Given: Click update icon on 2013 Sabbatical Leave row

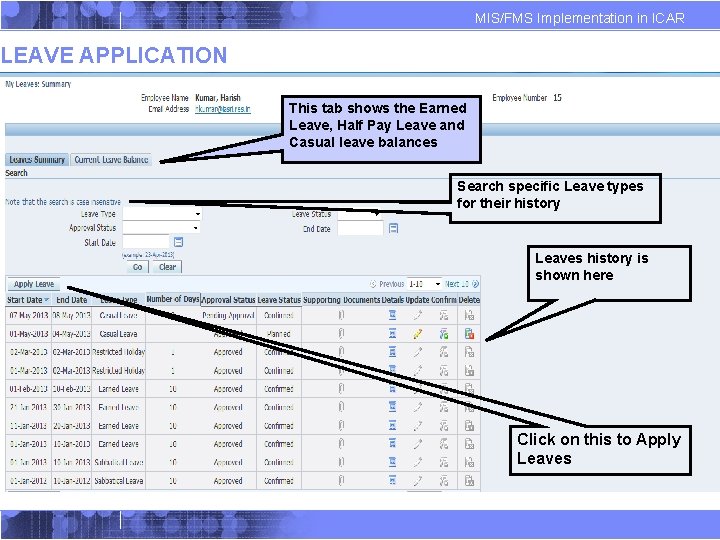Looking at the screenshot, I should [x=417, y=462].
